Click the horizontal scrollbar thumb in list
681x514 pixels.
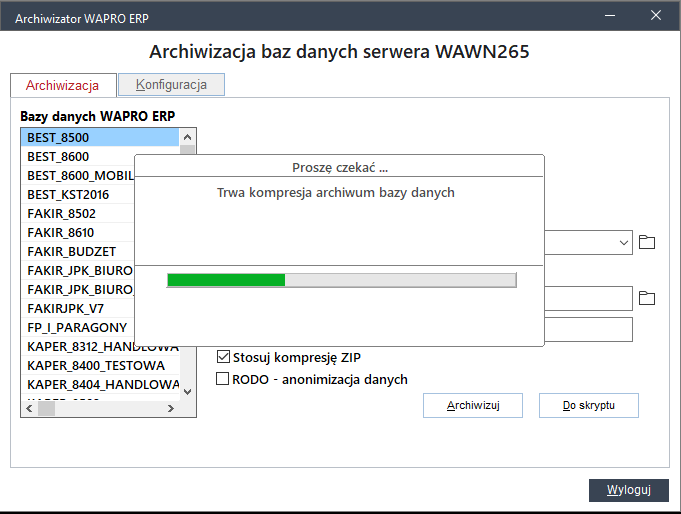point(46,408)
